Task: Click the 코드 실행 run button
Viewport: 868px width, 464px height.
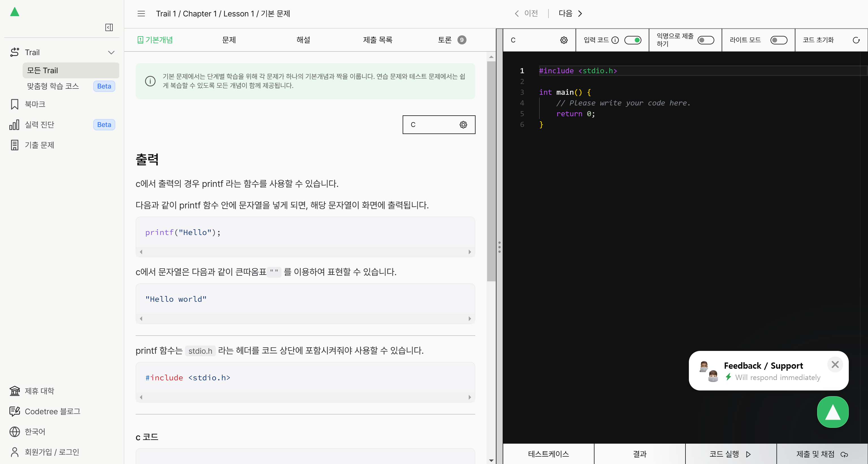Action: click(730, 454)
